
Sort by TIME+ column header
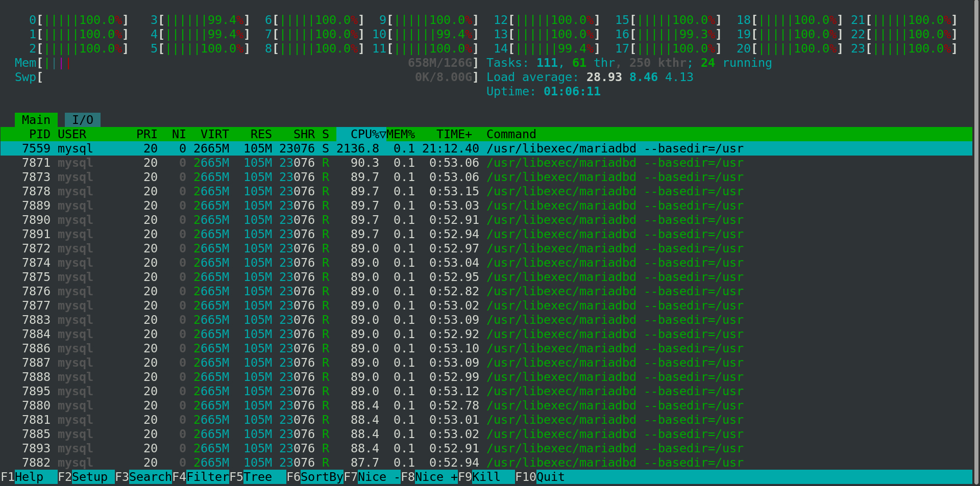point(454,134)
